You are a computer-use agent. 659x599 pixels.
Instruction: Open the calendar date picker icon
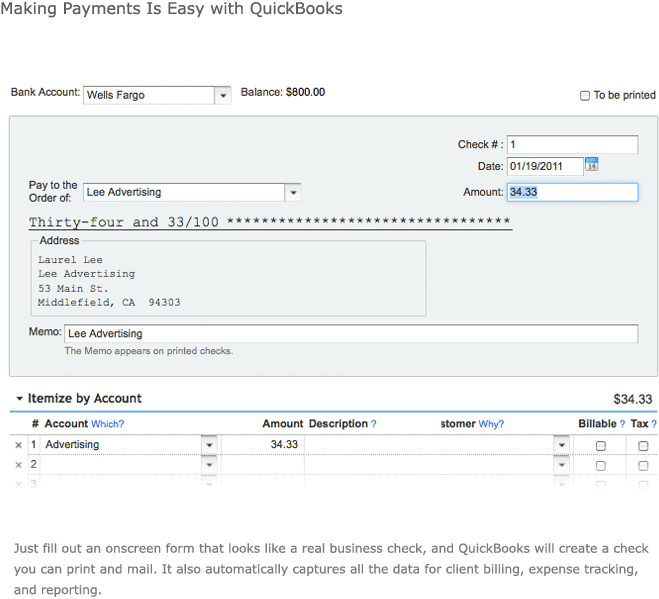592,164
